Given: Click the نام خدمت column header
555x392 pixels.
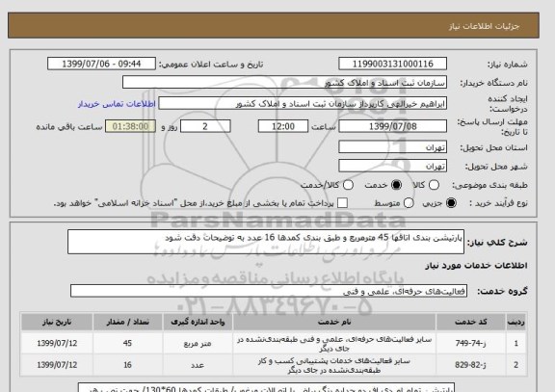Looking at the screenshot, I should [x=334, y=322].
